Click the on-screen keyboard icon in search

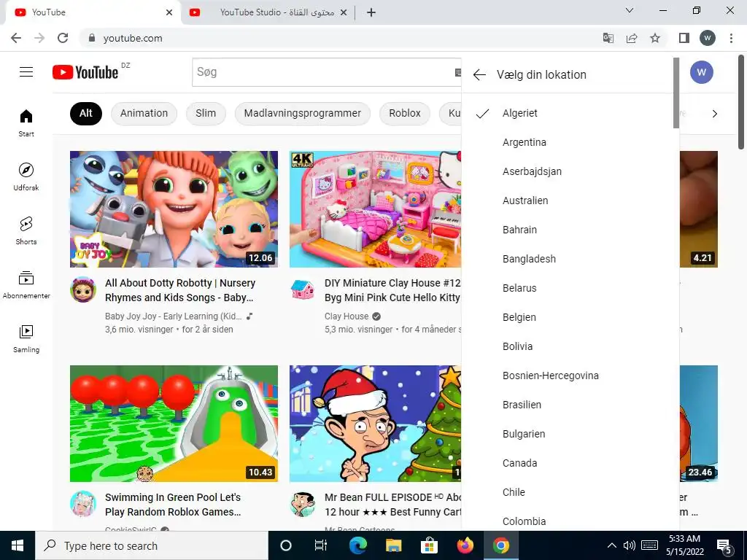(x=458, y=72)
